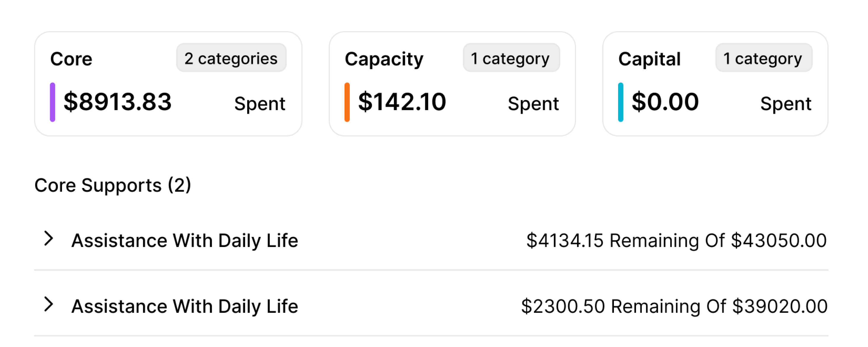Click the "2 categories" badge on Core
This screenshot has width=868, height=347.
pos(231,58)
